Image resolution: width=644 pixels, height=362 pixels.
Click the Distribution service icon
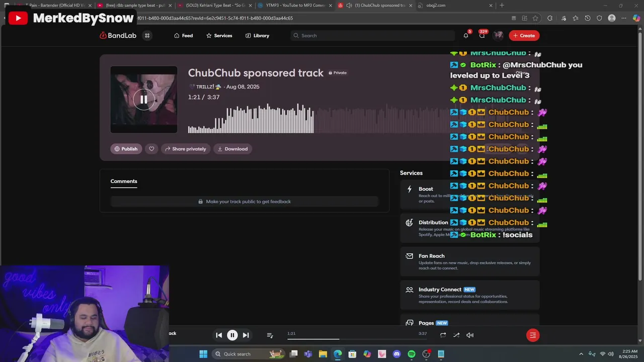(410, 222)
